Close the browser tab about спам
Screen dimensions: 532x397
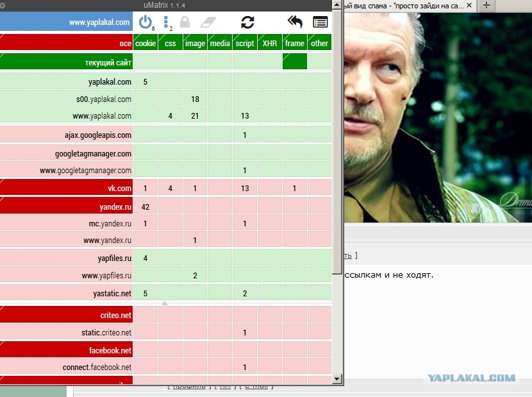point(469,5)
